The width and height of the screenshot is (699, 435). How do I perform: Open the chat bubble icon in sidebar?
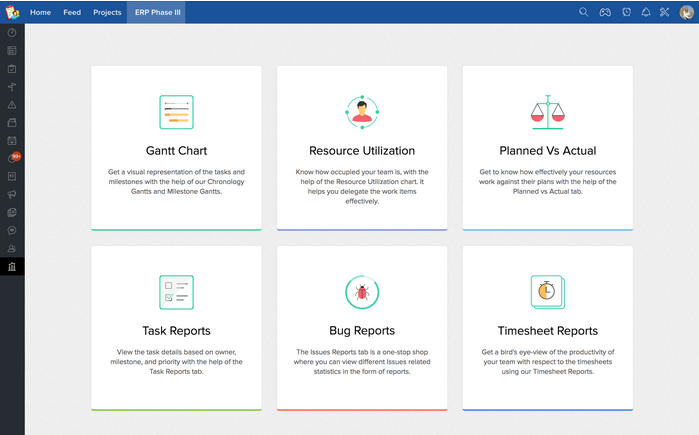click(x=12, y=230)
